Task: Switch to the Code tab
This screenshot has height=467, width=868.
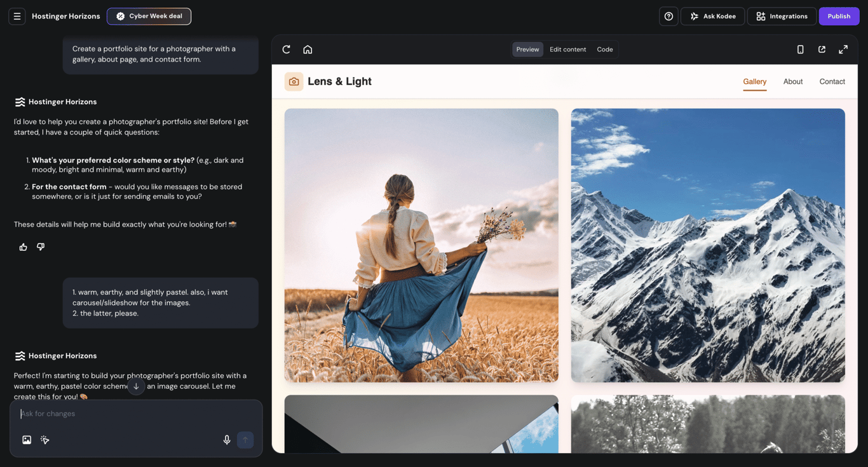Action: pyautogui.click(x=604, y=49)
